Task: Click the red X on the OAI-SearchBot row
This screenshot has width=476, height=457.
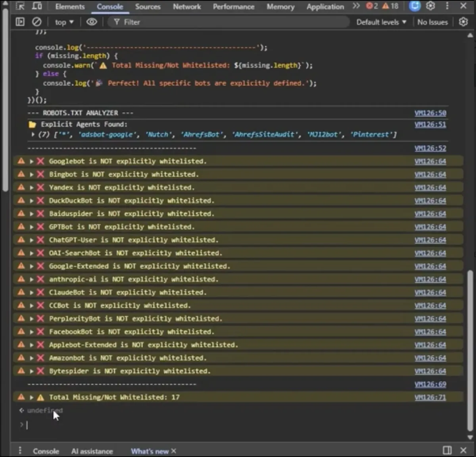Action: (40, 253)
